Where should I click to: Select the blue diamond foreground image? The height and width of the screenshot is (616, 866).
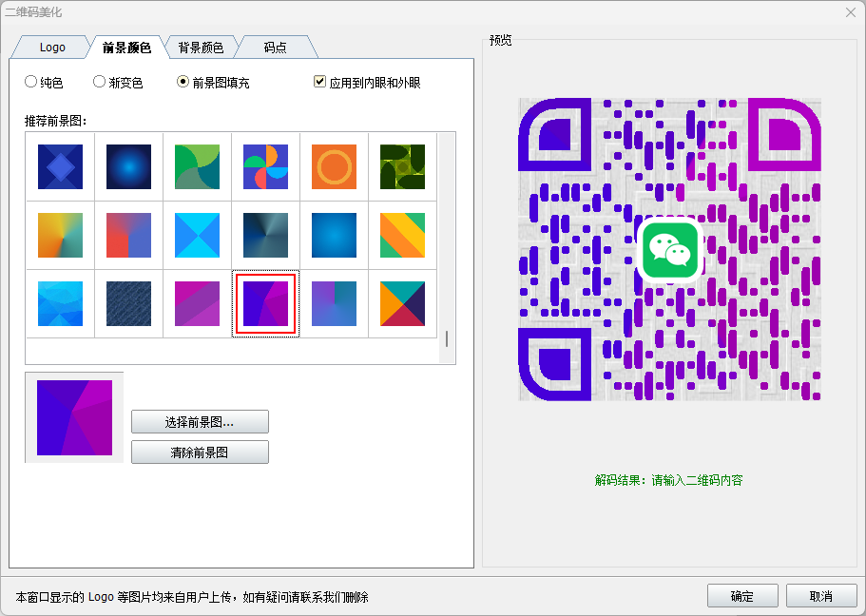pos(60,167)
